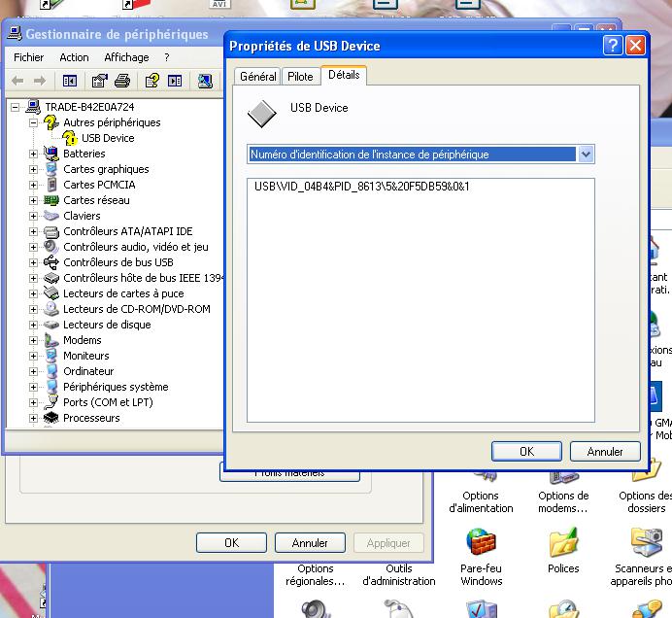Select the USB\VID_04B4&PID_8613 value text
This screenshot has width=672, height=618.
361,187
